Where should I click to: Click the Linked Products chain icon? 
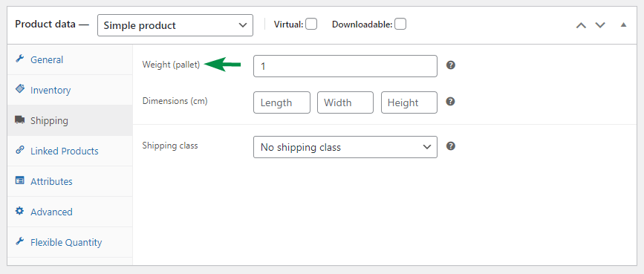click(x=20, y=150)
